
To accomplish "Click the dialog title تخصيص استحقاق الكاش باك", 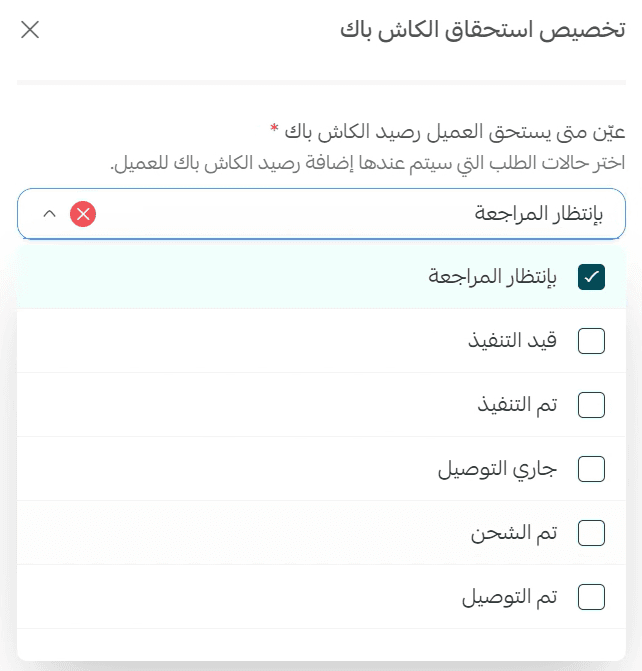I will (483, 30).
